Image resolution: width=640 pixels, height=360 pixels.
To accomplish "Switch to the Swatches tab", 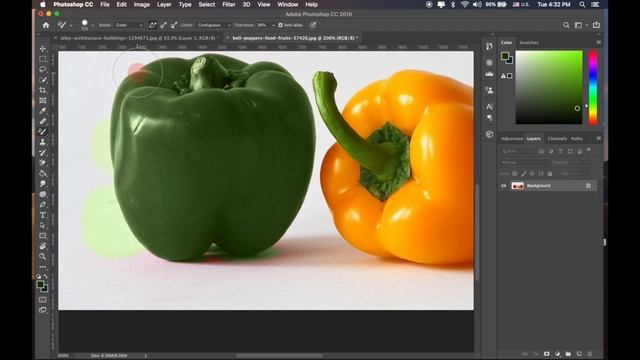I will [x=529, y=42].
